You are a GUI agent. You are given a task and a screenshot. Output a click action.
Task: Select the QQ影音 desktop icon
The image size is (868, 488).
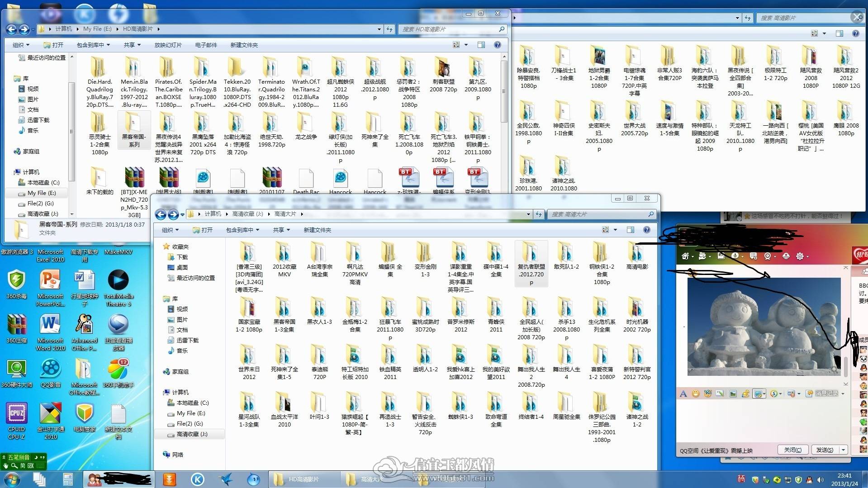50,373
